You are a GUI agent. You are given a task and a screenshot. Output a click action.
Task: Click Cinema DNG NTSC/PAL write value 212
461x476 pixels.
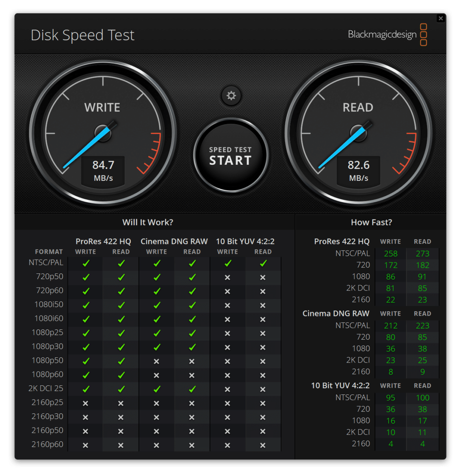(391, 326)
